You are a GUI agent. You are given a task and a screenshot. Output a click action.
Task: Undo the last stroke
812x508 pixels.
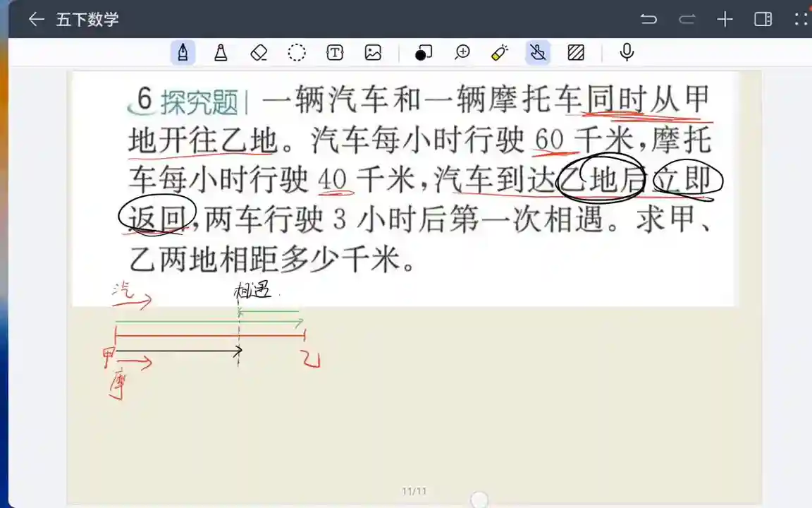tap(648, 19)
